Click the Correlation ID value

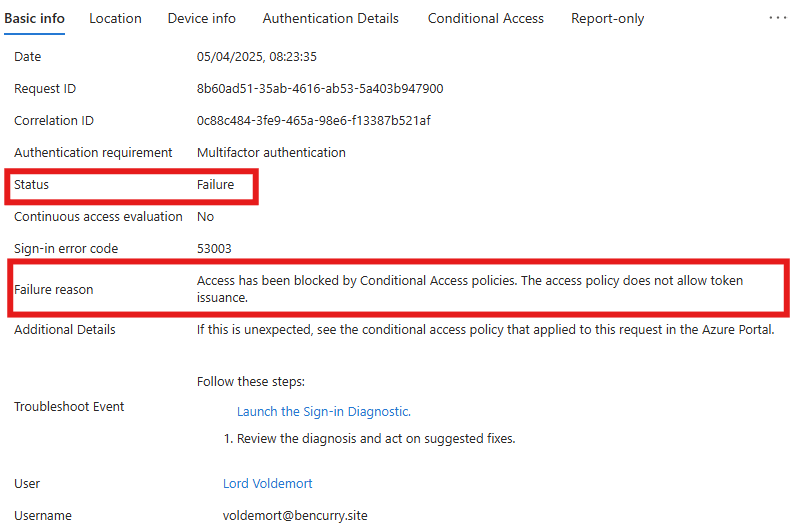pyautogui.click(x=313, y=121)
